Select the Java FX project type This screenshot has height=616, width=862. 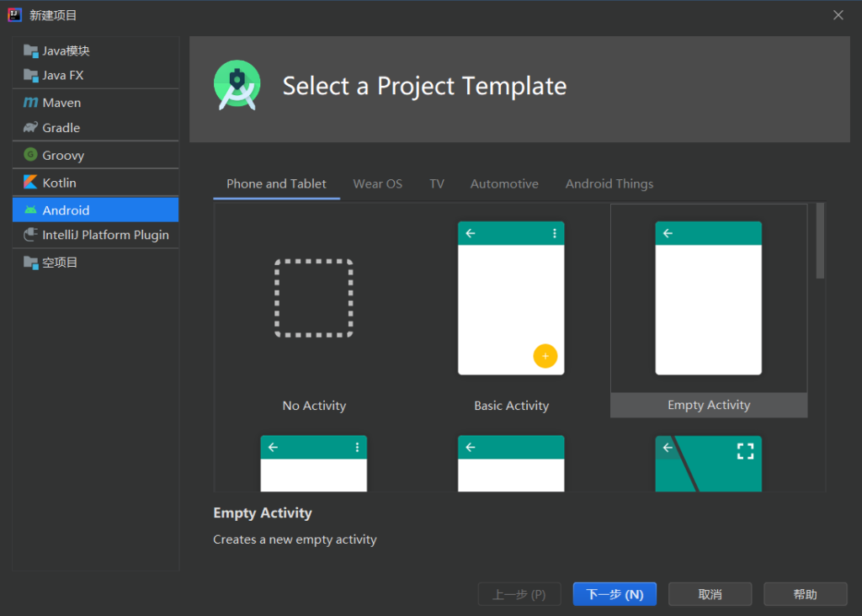click(x=96, y=75)
